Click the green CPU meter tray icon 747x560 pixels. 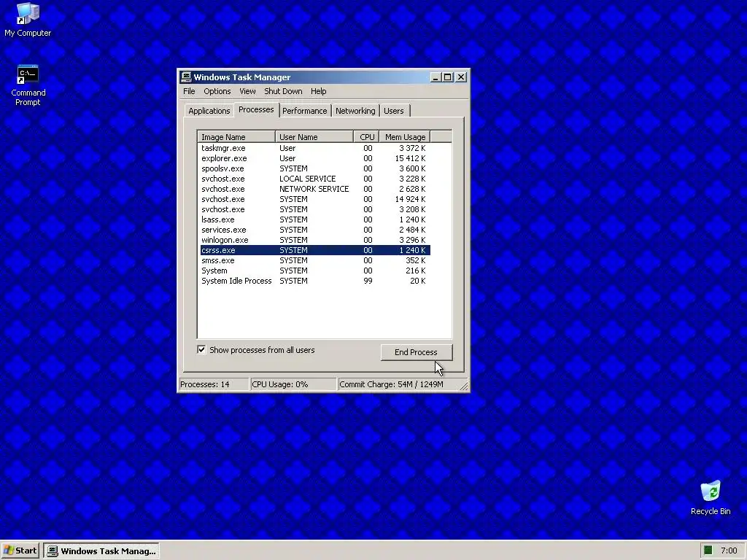coord(708,551)
